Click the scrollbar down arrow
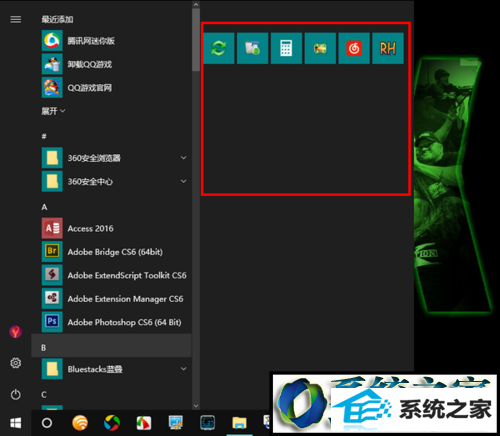 click(196, 406)
